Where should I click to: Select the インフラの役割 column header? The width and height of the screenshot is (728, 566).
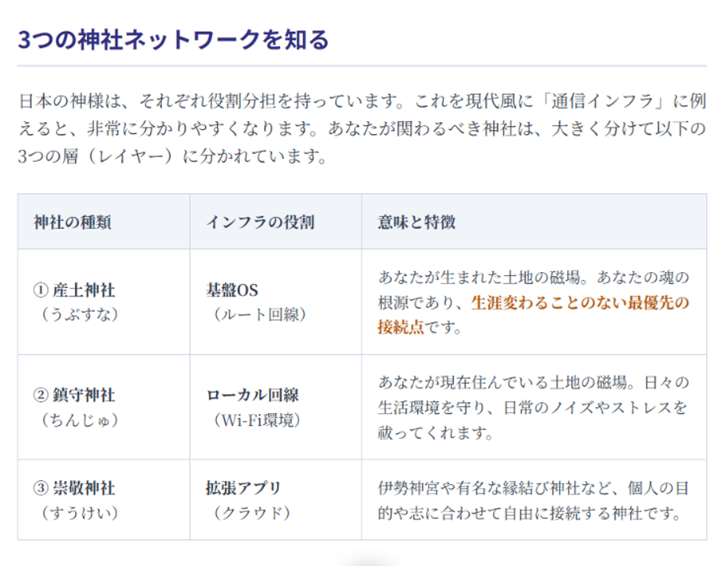pyautogui.click(x=276, y=222)
